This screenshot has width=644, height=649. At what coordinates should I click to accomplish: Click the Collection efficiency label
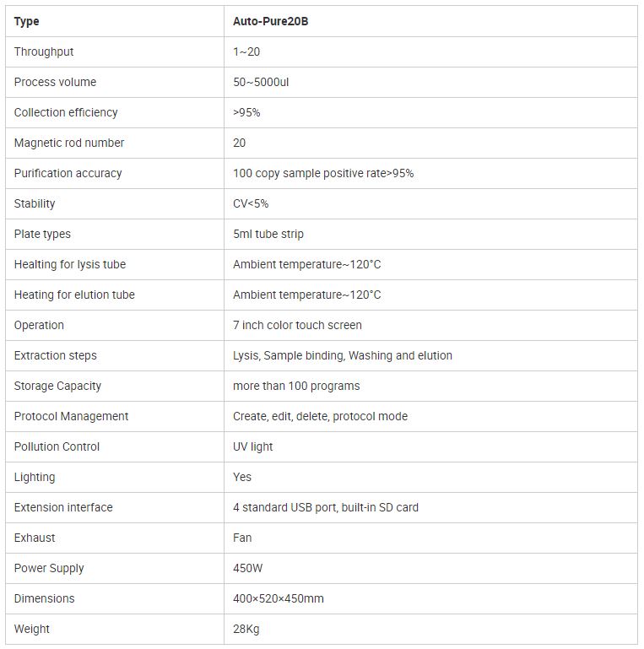click(x=66, y=112)
